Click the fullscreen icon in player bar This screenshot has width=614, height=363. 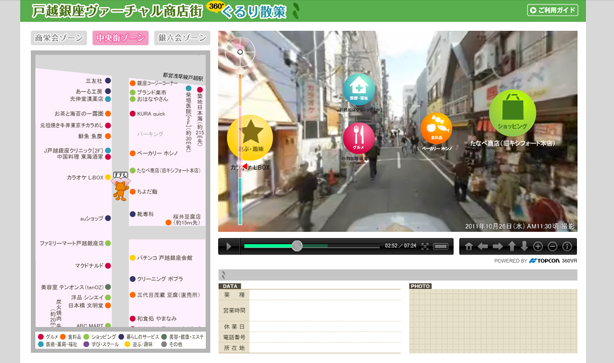pos(425,246)
